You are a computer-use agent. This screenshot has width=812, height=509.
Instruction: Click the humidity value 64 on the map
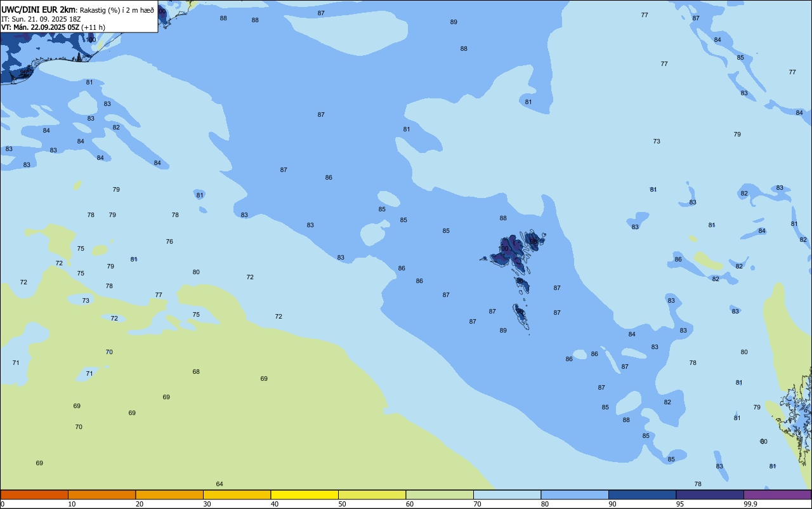point(219,484)
